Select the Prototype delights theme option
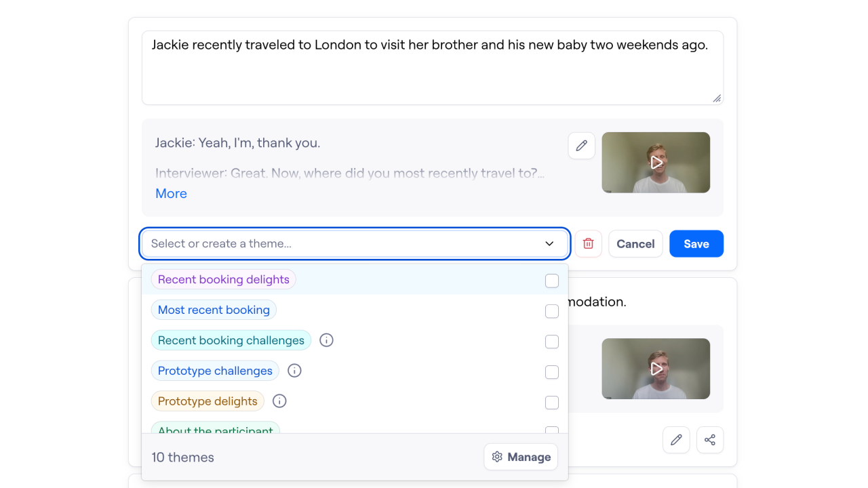The image size is (868, 488). pyautogui.click(x=208, y=401)
